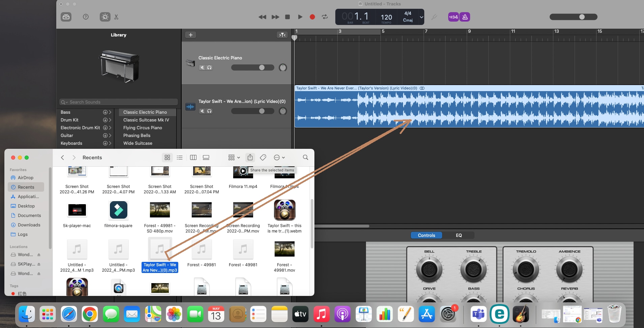Screen dimensions: 644x328
Task: Select the Flying Circus Piano patch
Action: 143,128
